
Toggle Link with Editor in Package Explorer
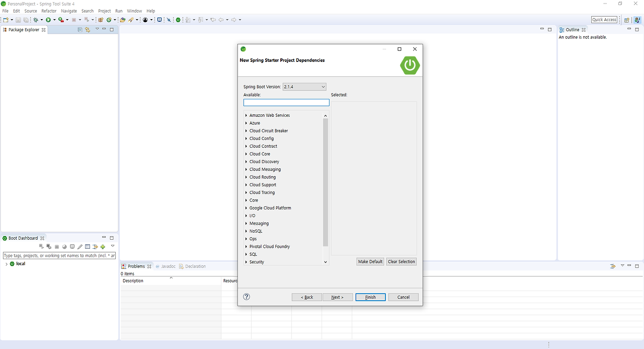click(x=88, y=30)
